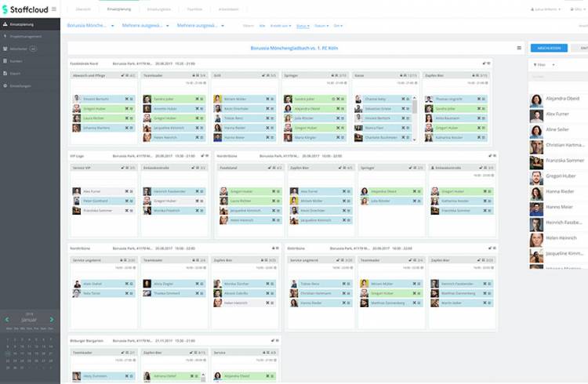Remove Miriam Müller from the Grill group
The height and width of the screenshot is (384, 588).
268,99
